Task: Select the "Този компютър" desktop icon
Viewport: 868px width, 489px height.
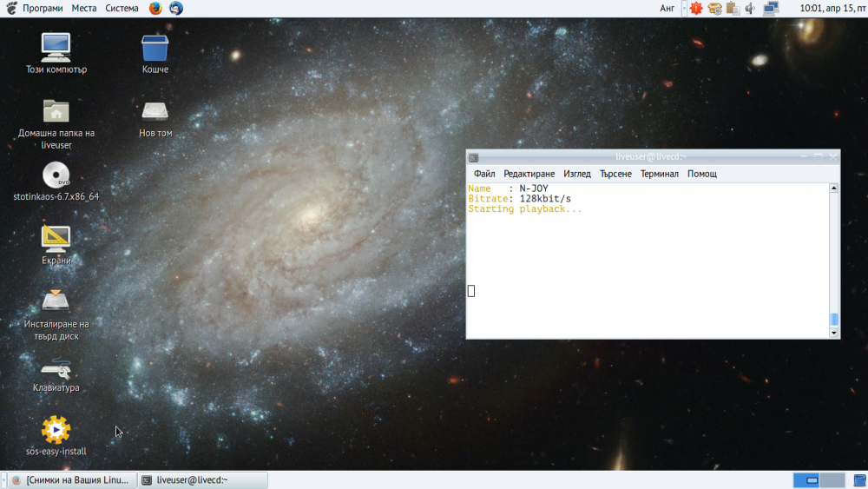Action: (56, 53)
